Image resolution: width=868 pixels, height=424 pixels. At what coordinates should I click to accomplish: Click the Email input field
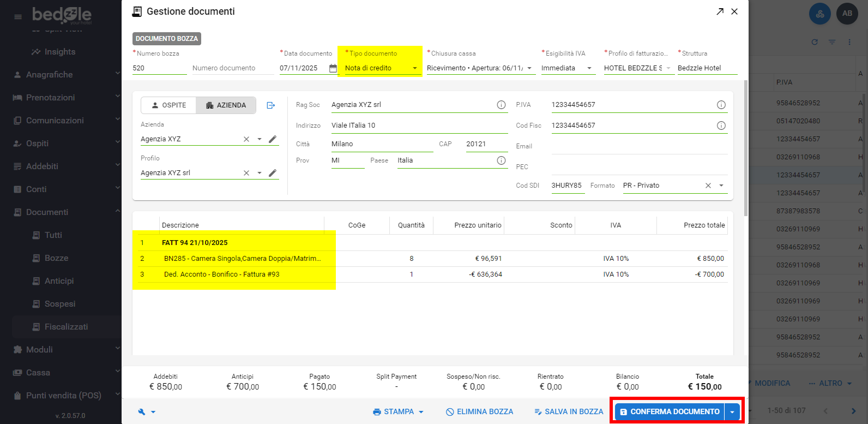click(639, 146)
